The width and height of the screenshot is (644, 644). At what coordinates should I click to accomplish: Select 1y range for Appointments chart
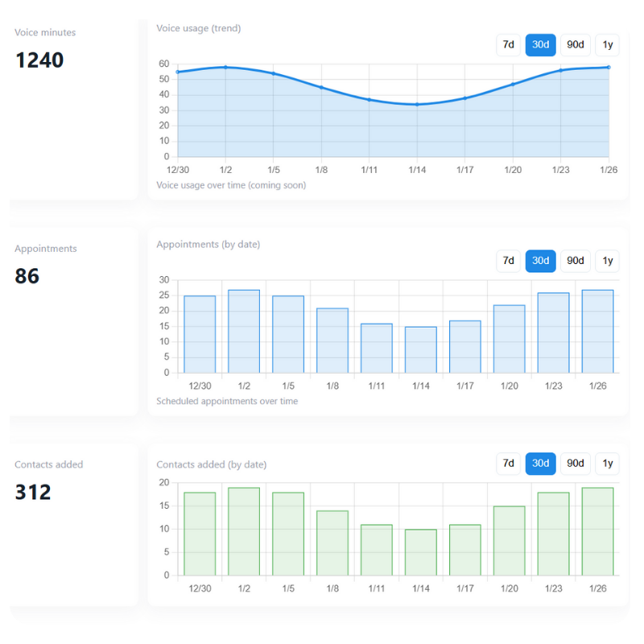tap(608, 261)
